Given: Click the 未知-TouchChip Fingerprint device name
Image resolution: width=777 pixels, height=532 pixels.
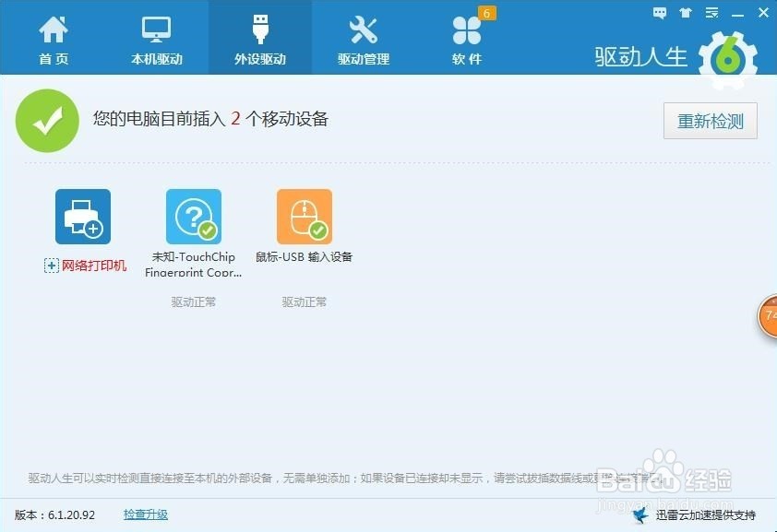Looking at the screenshot, I should [x=193, y=264].
